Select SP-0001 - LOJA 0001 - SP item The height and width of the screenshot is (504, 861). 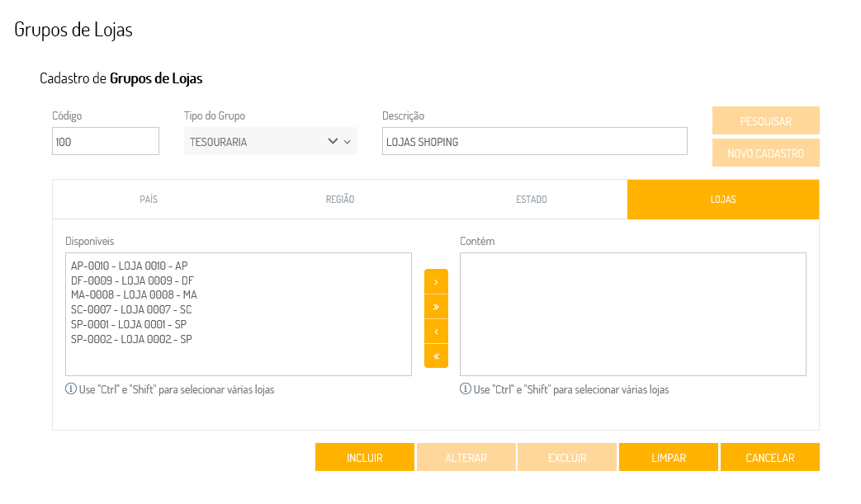tap(129, 324)
